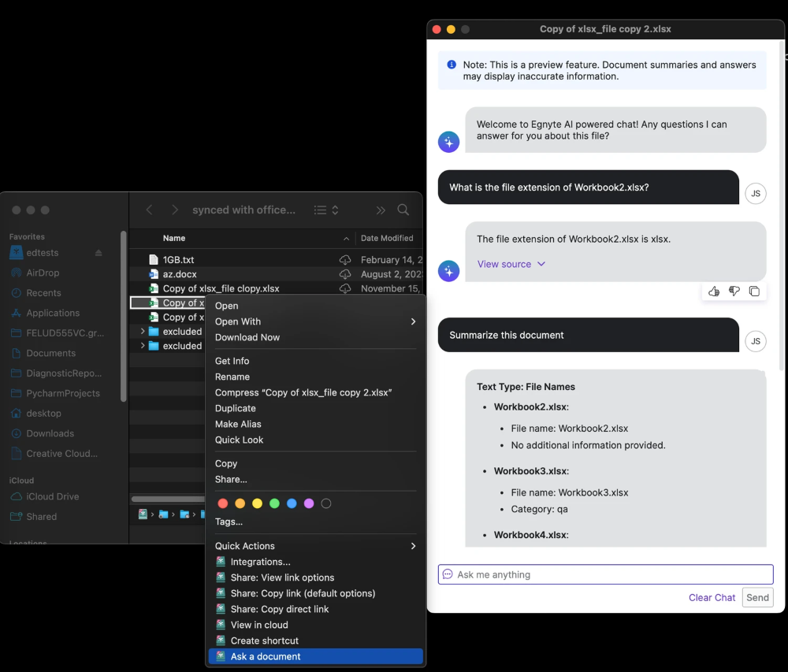Remove the tag color with empty circle

[x=326, y=503]
